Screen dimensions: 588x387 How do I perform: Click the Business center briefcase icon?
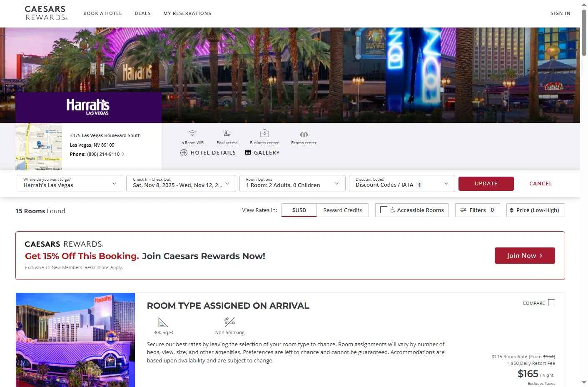264,133
